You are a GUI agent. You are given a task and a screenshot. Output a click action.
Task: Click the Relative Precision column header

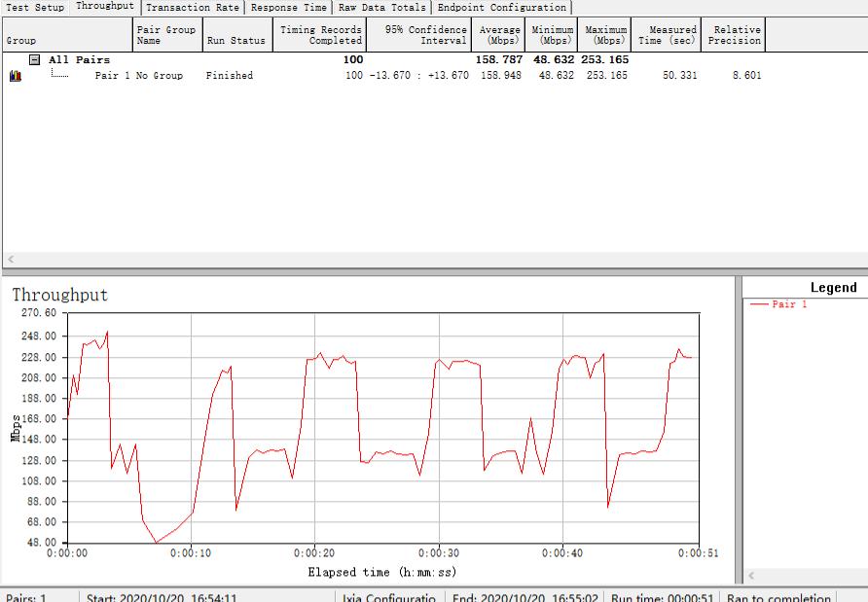pos(734,35)
